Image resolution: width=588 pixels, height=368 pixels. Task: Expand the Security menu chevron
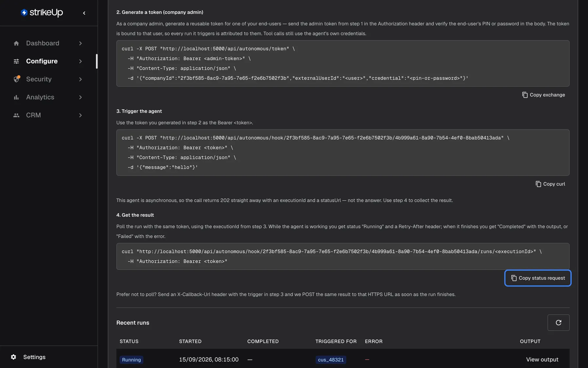pyautogui.click(x=80, y=79)
